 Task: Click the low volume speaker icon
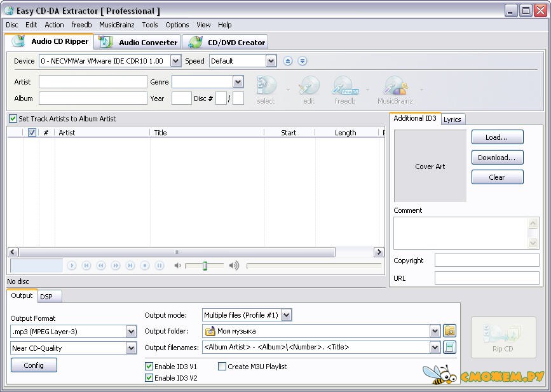(178, 266)
